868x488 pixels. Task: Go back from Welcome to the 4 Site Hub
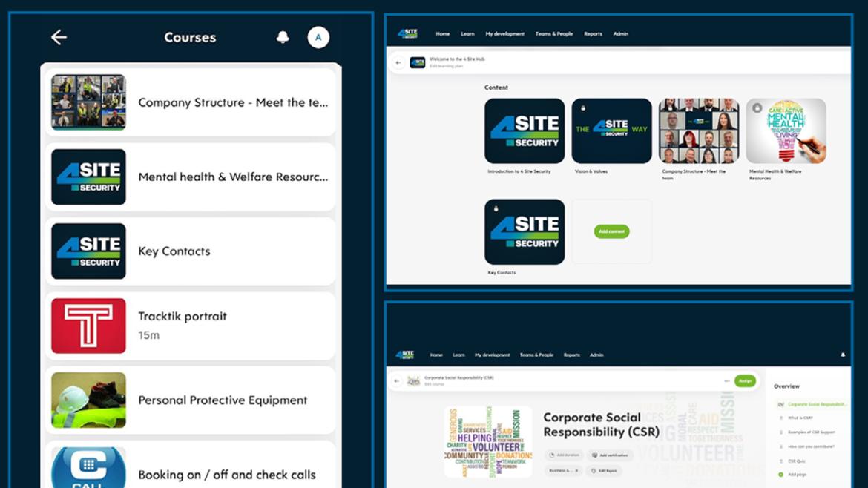click(398, 62)
